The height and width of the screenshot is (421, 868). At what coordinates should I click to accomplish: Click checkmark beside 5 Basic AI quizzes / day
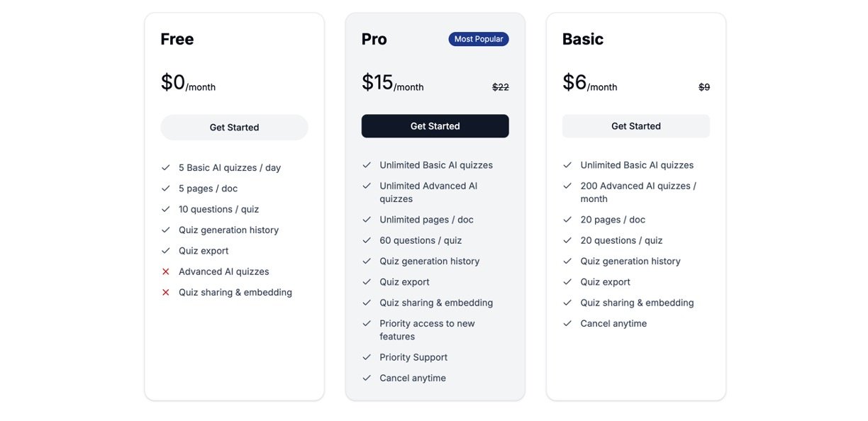pos(166,168)
